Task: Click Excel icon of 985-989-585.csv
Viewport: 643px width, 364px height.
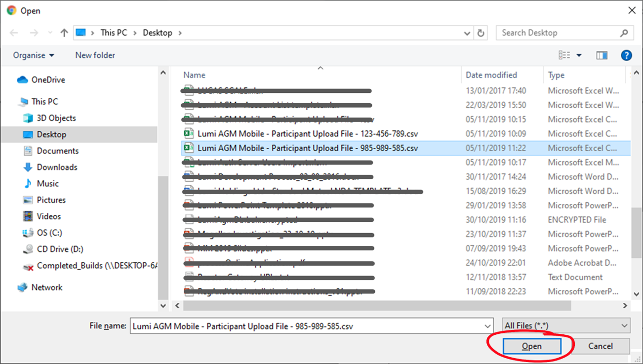Action: [189, 148]
